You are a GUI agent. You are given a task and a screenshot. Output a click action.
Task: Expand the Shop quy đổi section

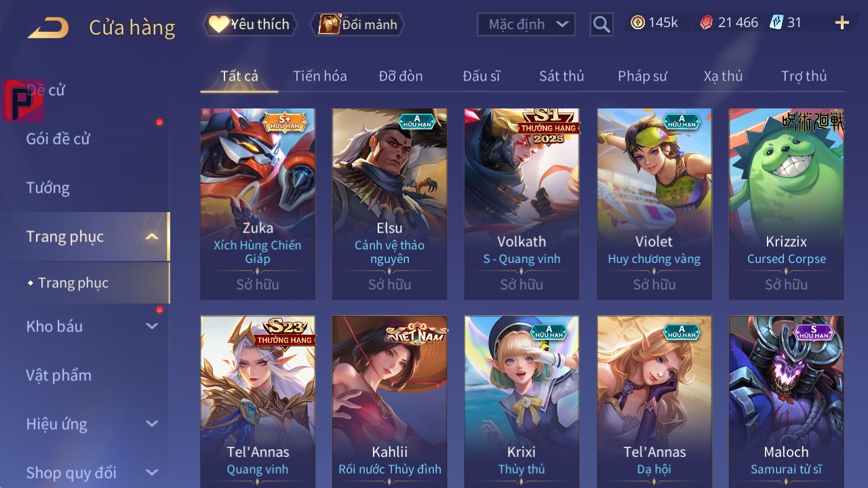click(152, 472)
